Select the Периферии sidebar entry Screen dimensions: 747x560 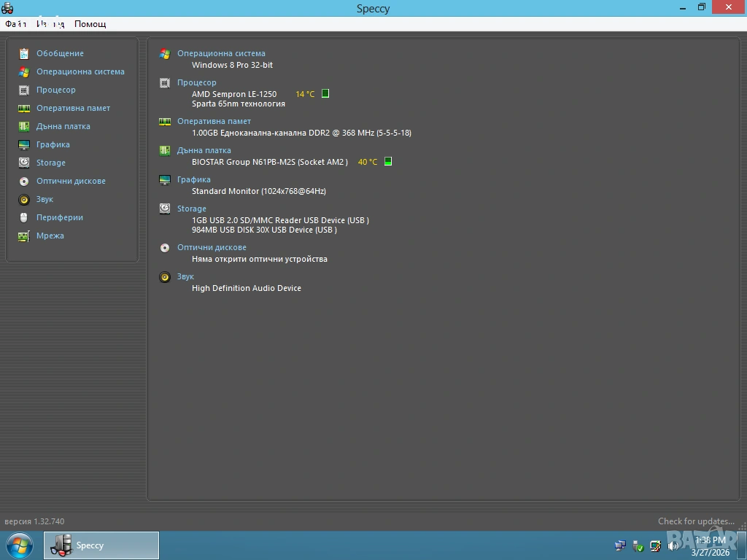(60, 217)
